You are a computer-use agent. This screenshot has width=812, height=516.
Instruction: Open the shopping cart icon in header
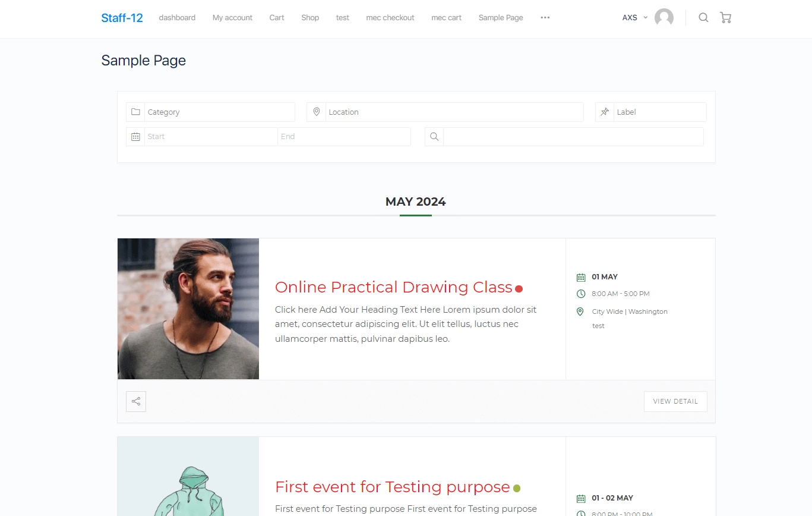pyautogui.click(x=725, y=18)
